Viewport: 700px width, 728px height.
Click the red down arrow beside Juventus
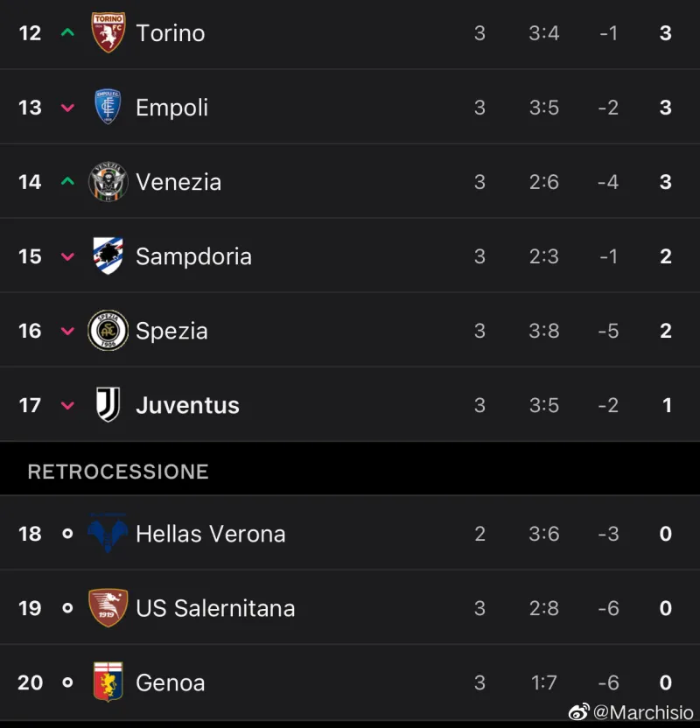pos(67,405)
